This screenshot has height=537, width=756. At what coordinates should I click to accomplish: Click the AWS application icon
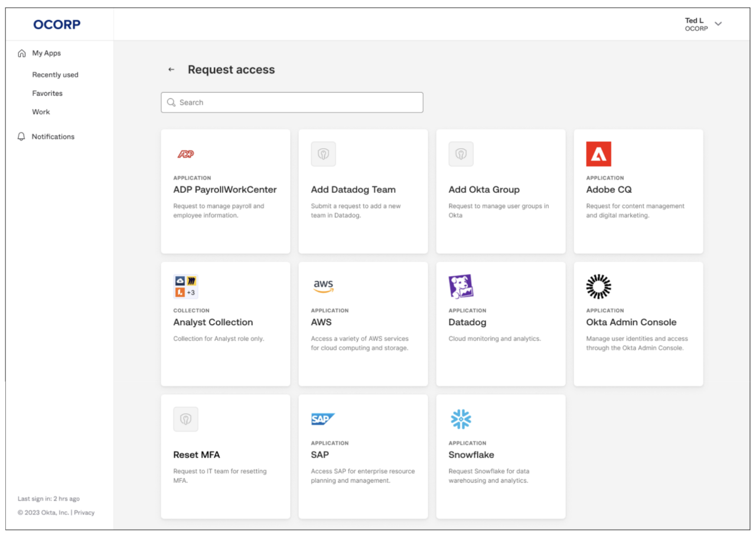[323, 286]
